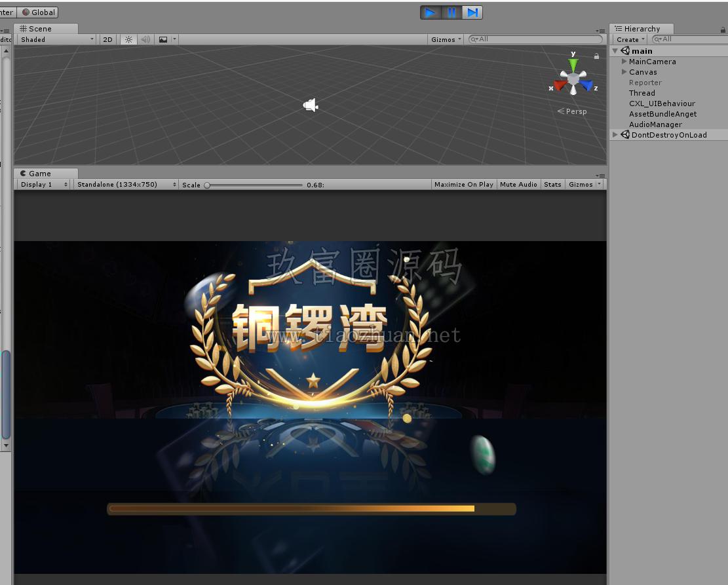Screen dimensions: 728x585
Task: Toggle Global handle rotation mode
Action: click(x=37, y=12)
